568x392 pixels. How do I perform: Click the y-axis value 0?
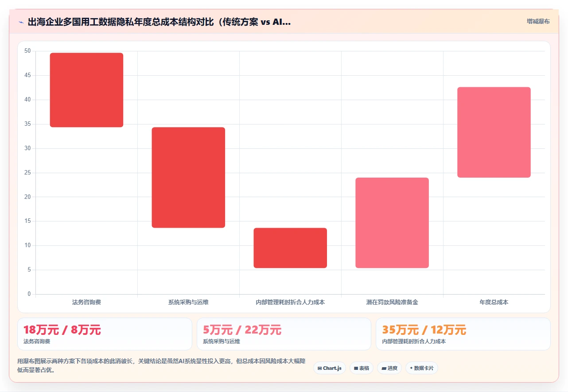pyautogui.click(x=29, y=294)
